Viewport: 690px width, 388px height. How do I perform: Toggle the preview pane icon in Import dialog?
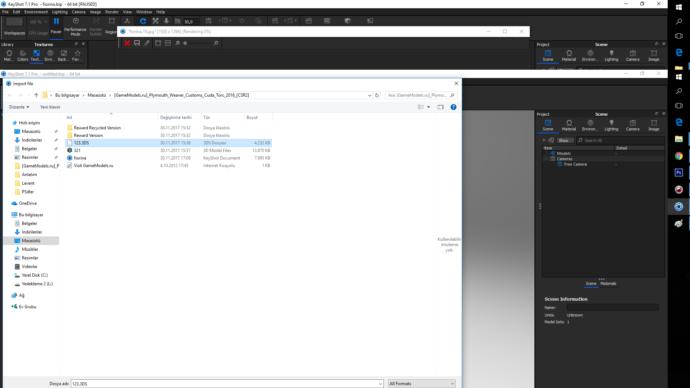click(440, 107)
